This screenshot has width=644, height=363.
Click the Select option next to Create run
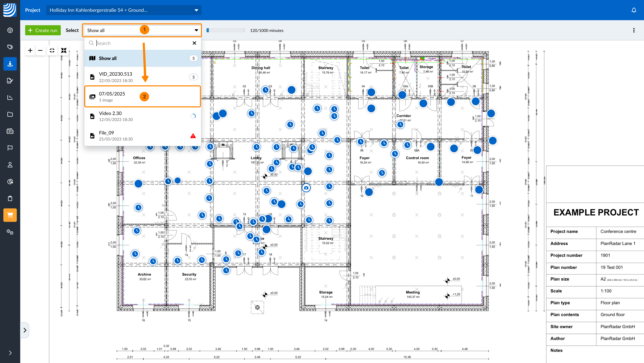[x=72, y=30]
